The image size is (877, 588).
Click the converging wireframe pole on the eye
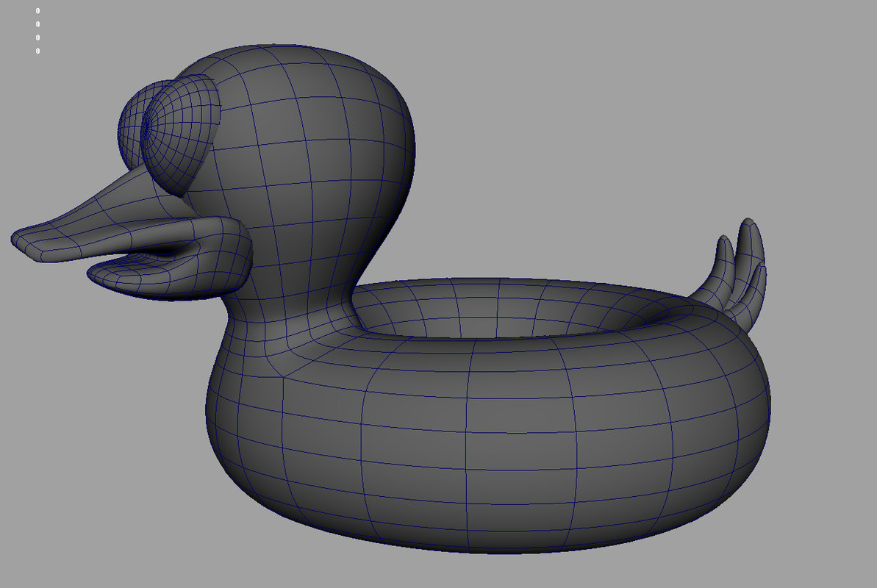(147, 127)
